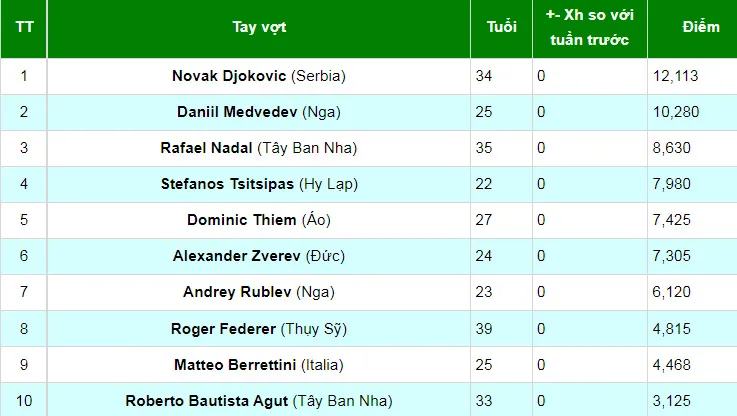Screen dimensions: 737x416
Task: Click the 'Điểm' column header
Action: (x=700, y=27)
